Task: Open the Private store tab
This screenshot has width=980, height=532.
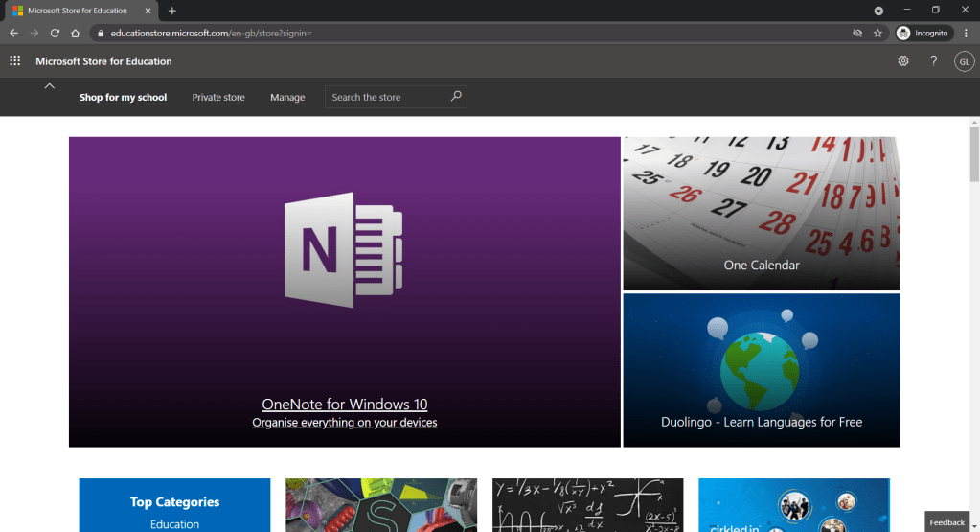Action: point(218,97)
